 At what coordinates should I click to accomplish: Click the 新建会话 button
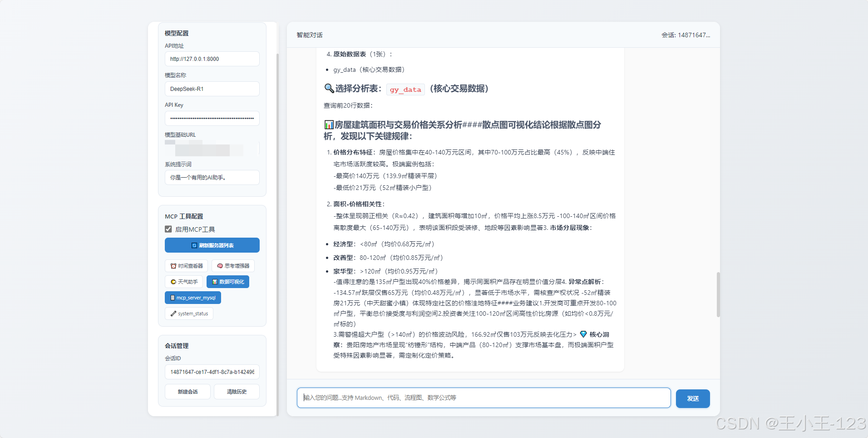point(187,392)
